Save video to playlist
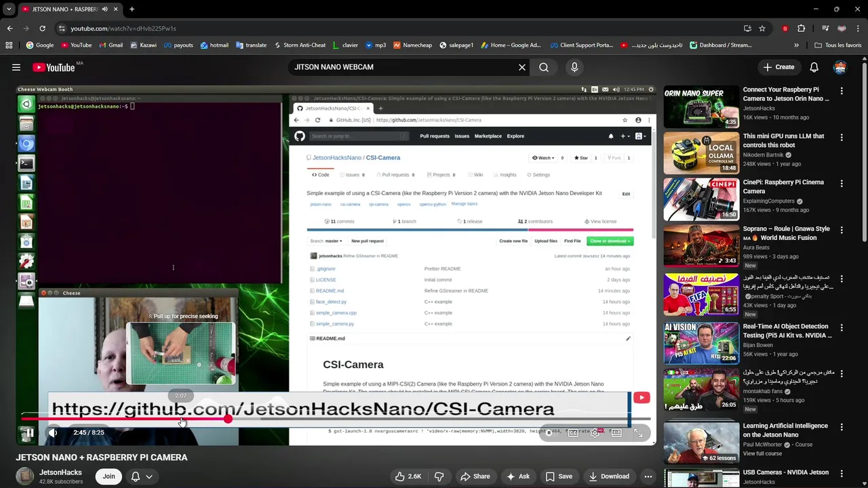The width and height of the screenshot is (868, 488). tap(559, 476)
